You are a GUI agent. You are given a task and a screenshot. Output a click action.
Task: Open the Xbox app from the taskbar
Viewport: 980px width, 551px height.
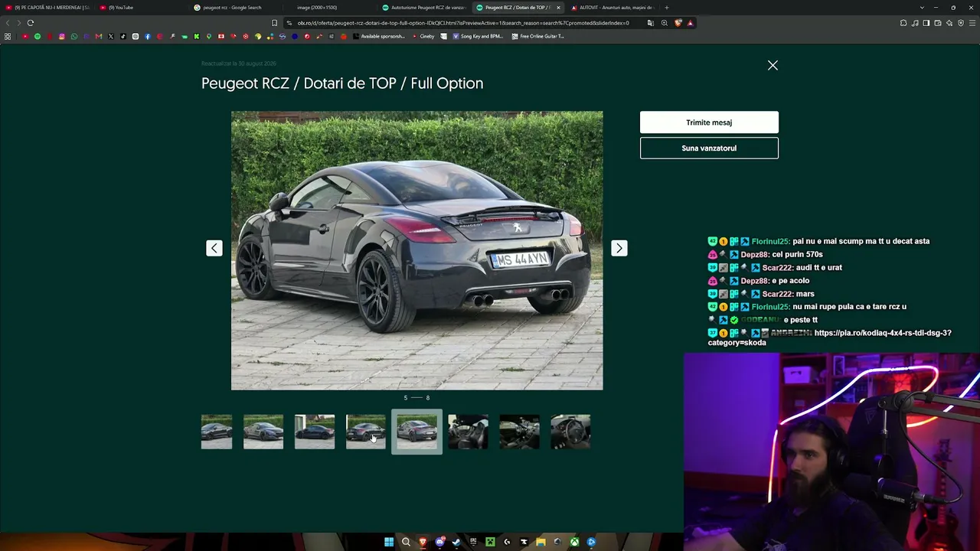coord(574,543)
